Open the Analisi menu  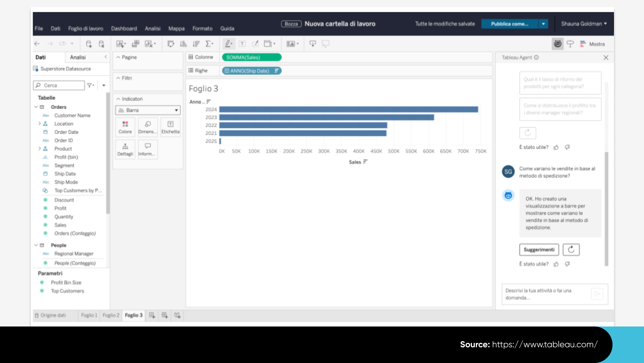(x=152, y=29)
